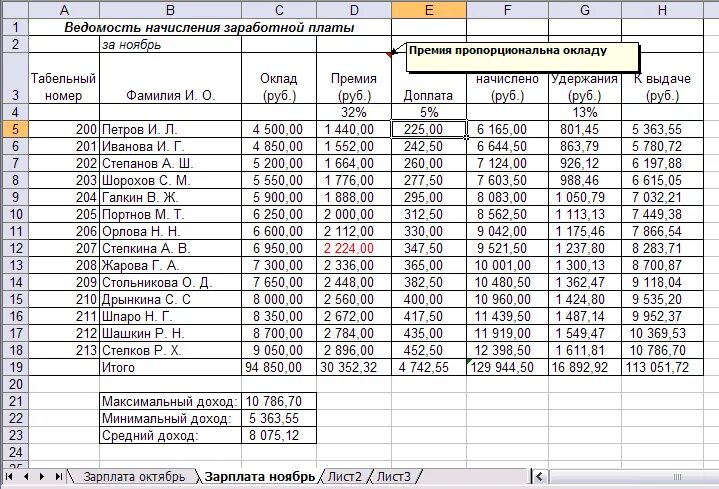Select row 1 header
719x489 pixels.
[x=15, y=27]
